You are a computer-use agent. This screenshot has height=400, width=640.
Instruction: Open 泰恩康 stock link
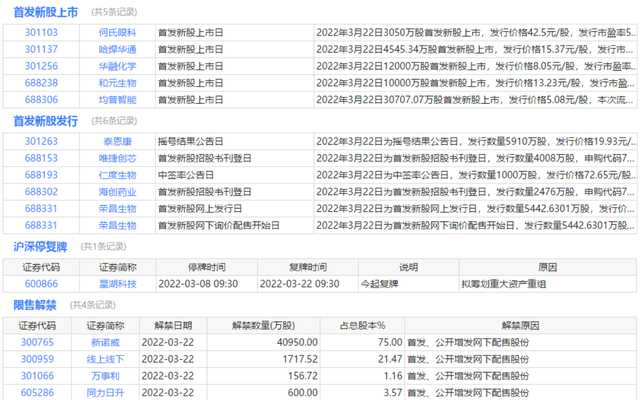click(118, 141)
